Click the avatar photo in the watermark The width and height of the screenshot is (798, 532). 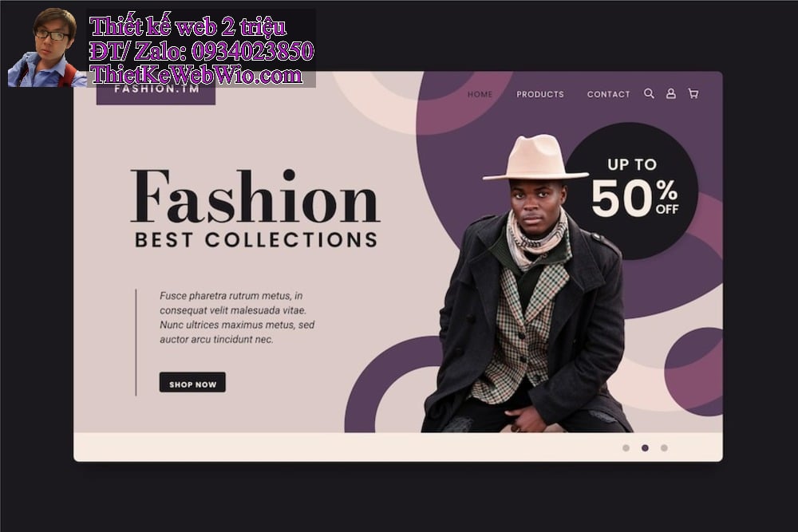47,47
